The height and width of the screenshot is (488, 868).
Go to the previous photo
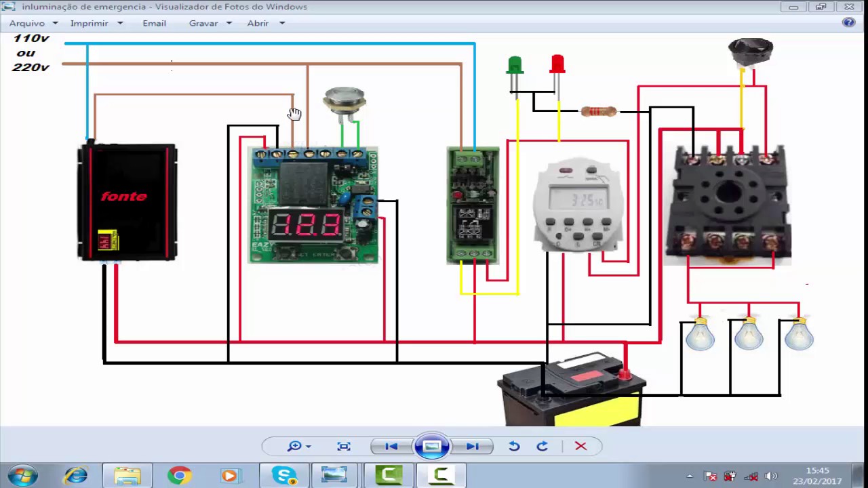391,446
